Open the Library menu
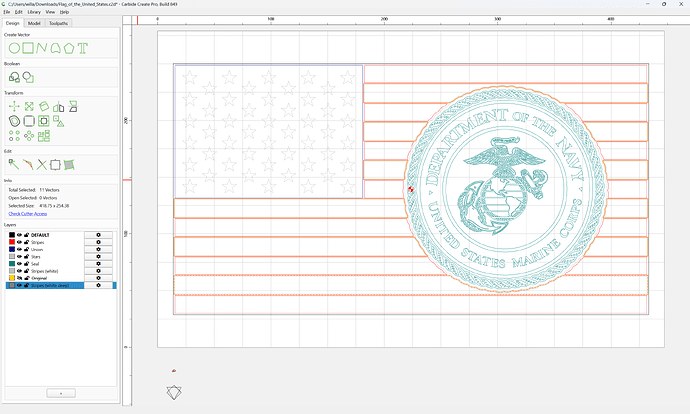This screenshot has width=690, height=414. [x=34, y=12]
